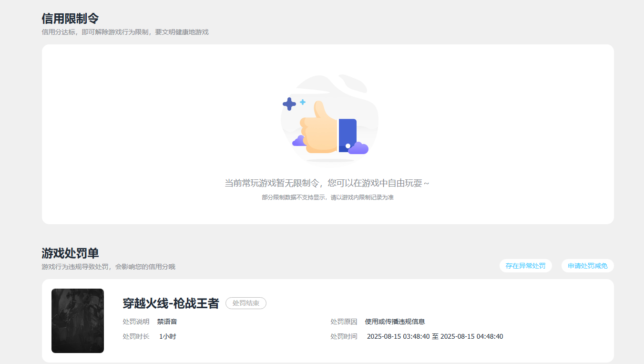Click the 使用或传播违规信息 penalty reason
This screenshot has width=644, height=364.
pyautogui.click(x=395, y=322)
